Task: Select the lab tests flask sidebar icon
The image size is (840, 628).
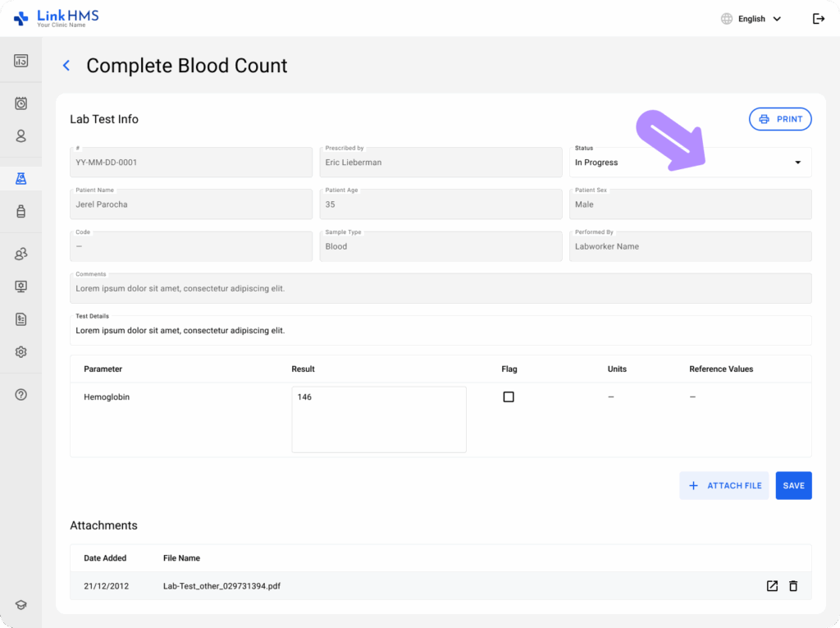Action: coord(21,179)
